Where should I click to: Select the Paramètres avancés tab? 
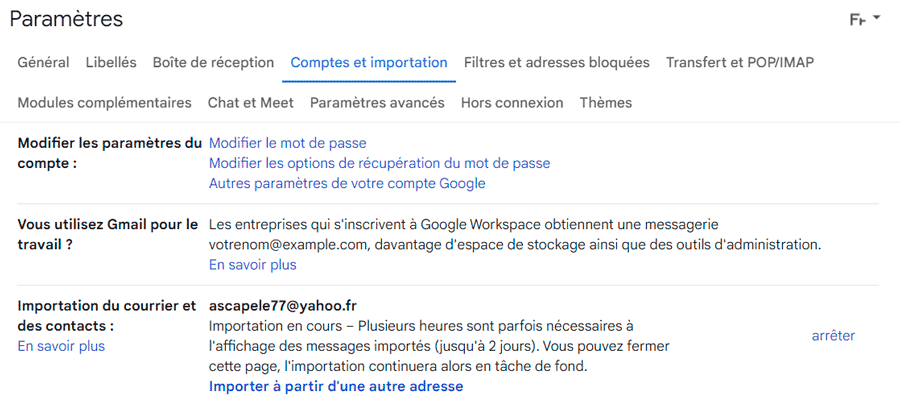tap(377, 103)
